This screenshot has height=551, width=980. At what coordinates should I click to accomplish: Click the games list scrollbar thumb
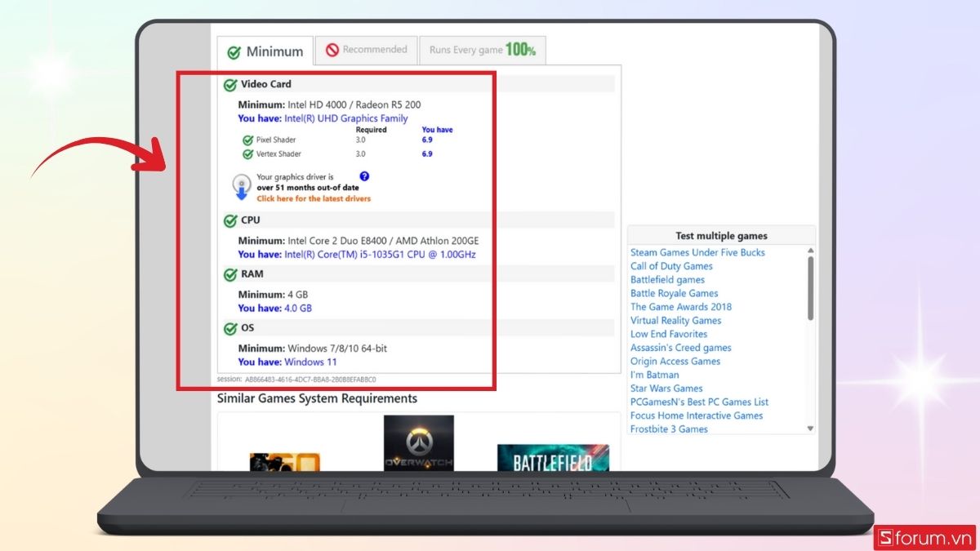tap(810, 288)
